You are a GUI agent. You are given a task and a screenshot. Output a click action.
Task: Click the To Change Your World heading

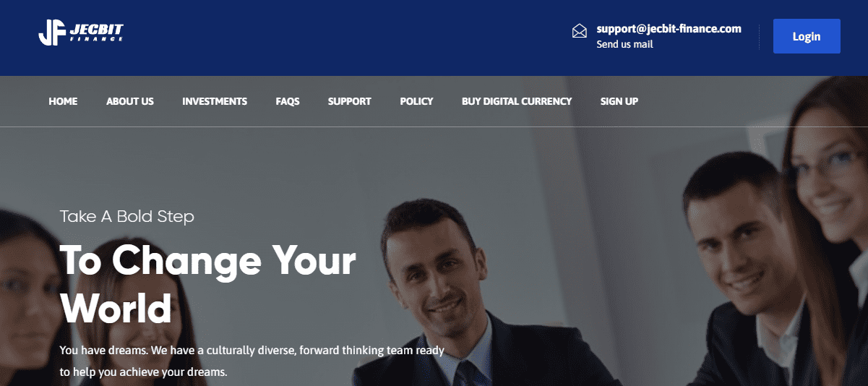[x=208, y=284]
